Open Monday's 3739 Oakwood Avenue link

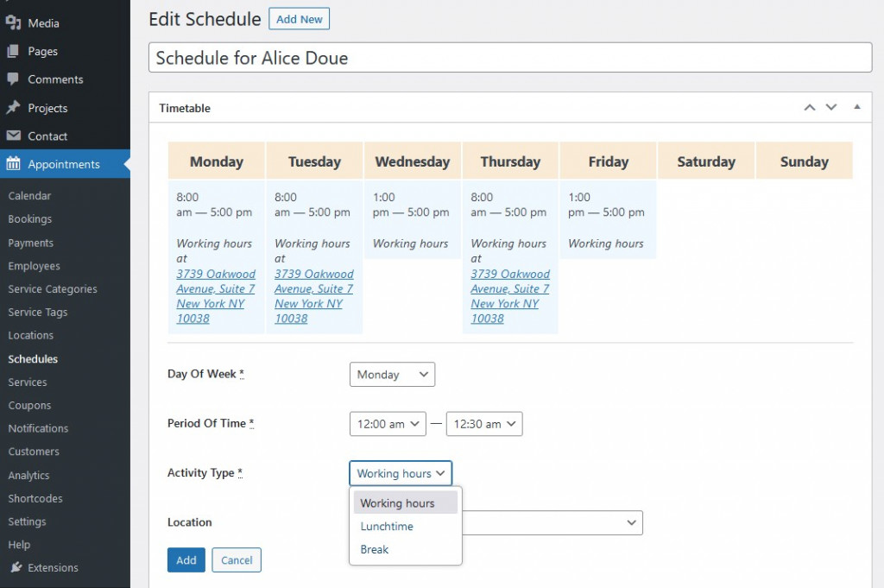[214, 288]
